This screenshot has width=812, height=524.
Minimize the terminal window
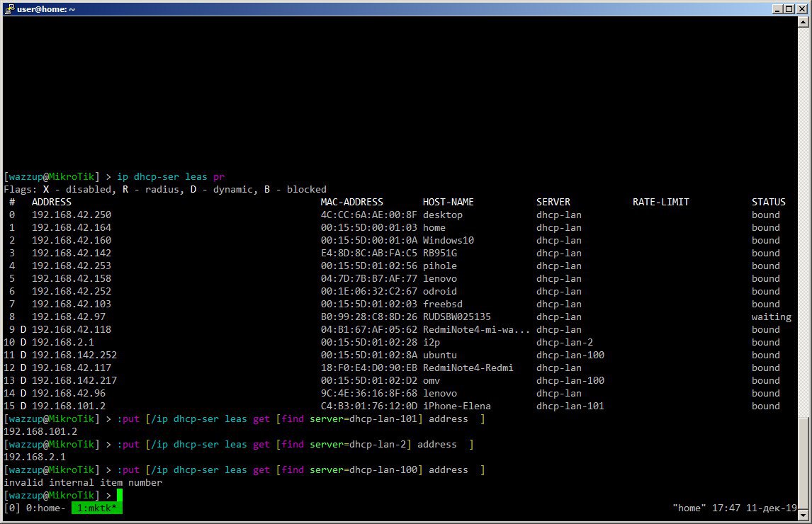tap(777, 8)
